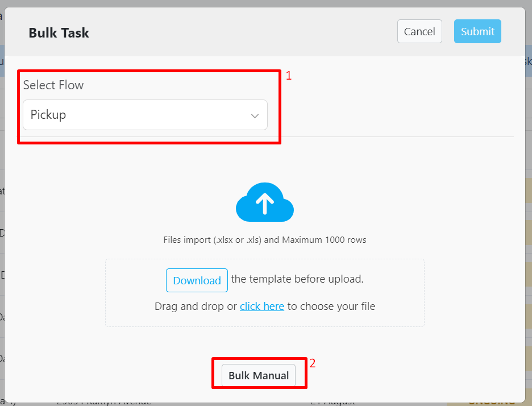The width and height of the screenshot is (532, 406).
Task: Click 'to choose your file' text
Action: pyautogui.click(x=331, y=306)
